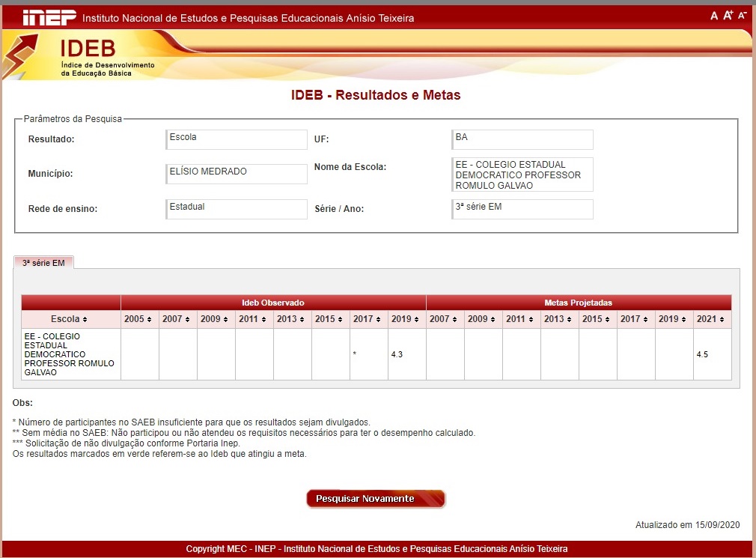Sort Ideb Observado 2015 column

330,319
